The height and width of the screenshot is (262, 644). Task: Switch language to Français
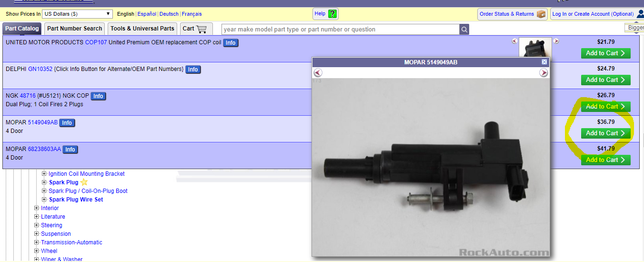pos(191,14)
